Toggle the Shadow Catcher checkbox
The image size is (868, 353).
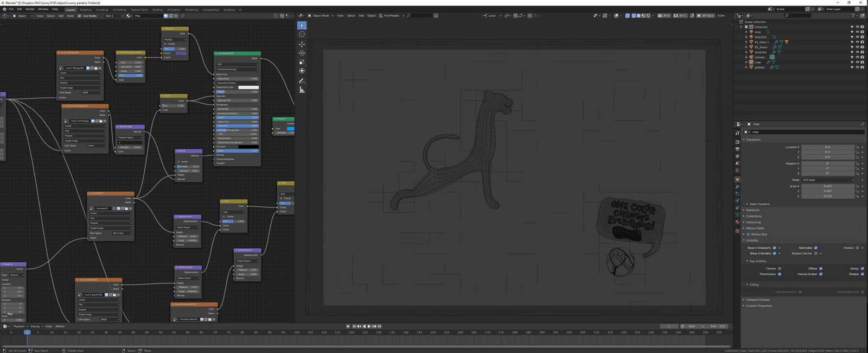(815, 253)
